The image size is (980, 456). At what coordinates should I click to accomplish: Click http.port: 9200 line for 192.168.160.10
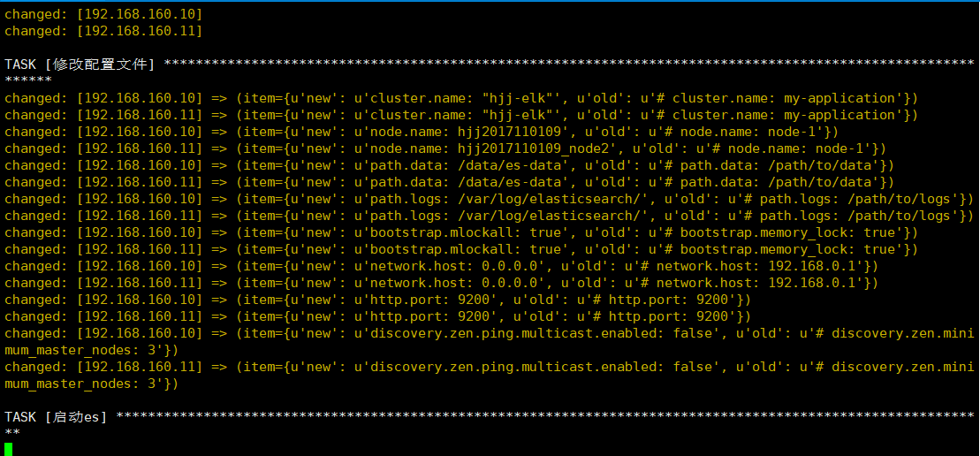click(377, 300)
